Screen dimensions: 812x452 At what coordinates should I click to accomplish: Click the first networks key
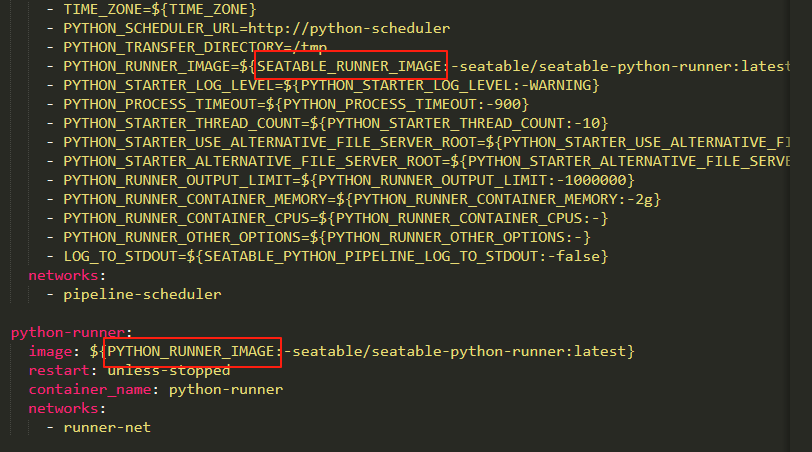[63, 275]
